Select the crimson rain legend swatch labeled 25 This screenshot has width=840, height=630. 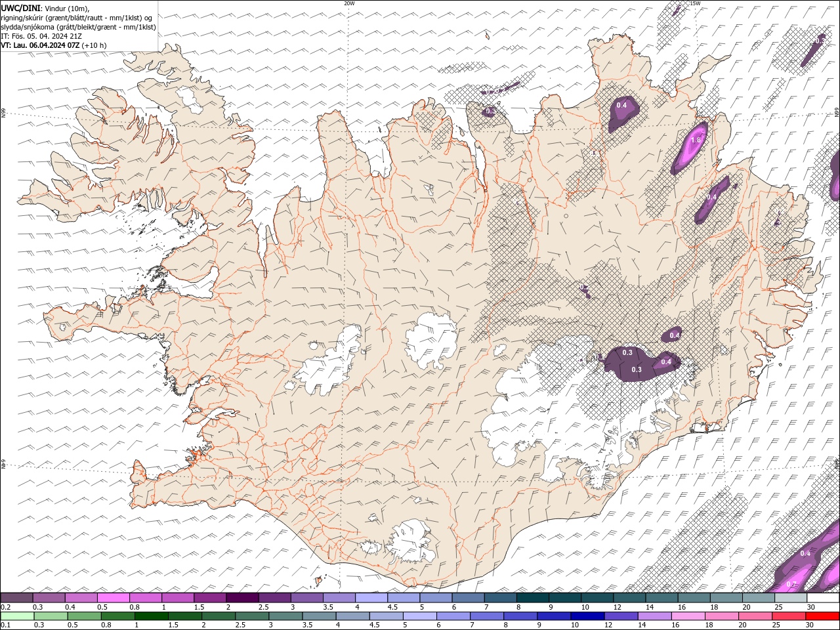(x=788, y=616)
